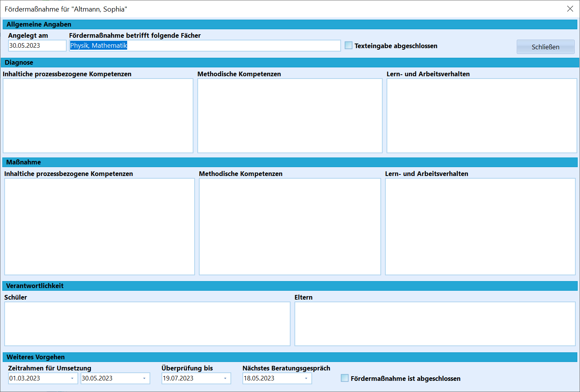Viewport: 580px width, 392px height.
Task: Open the Zeitrahmen start date dropdown
Action: coord(72,378)
